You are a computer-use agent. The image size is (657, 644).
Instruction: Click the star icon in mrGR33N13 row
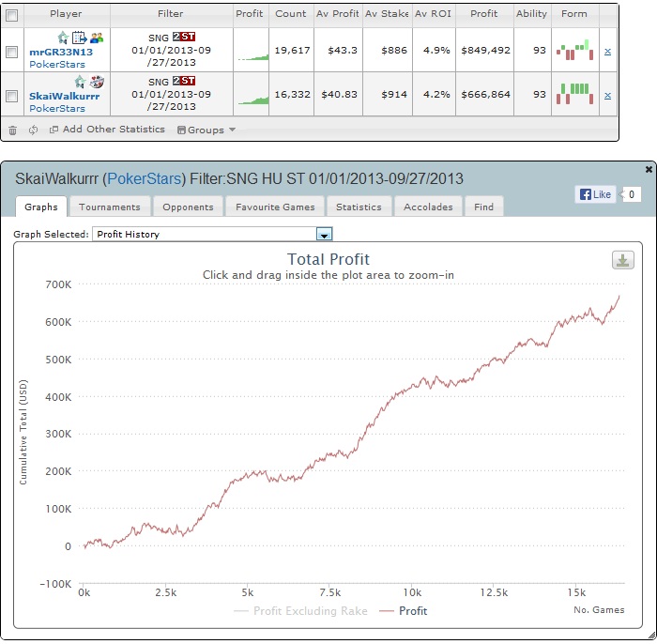pyautogui.click(x=63, y=38)
